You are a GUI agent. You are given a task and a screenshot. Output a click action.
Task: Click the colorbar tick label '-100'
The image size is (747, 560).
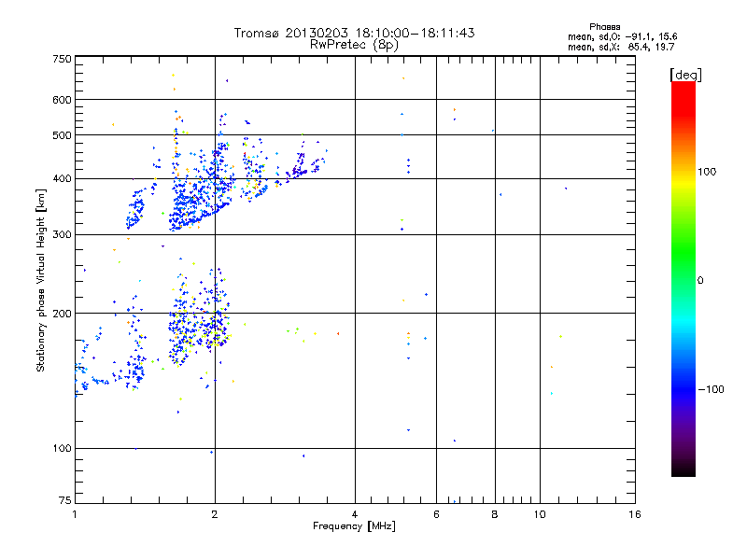coord(711,389)
